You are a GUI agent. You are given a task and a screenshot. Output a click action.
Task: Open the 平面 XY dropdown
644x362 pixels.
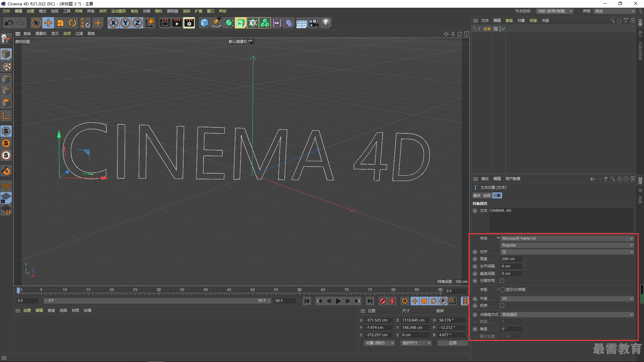(x=567, y=299)
